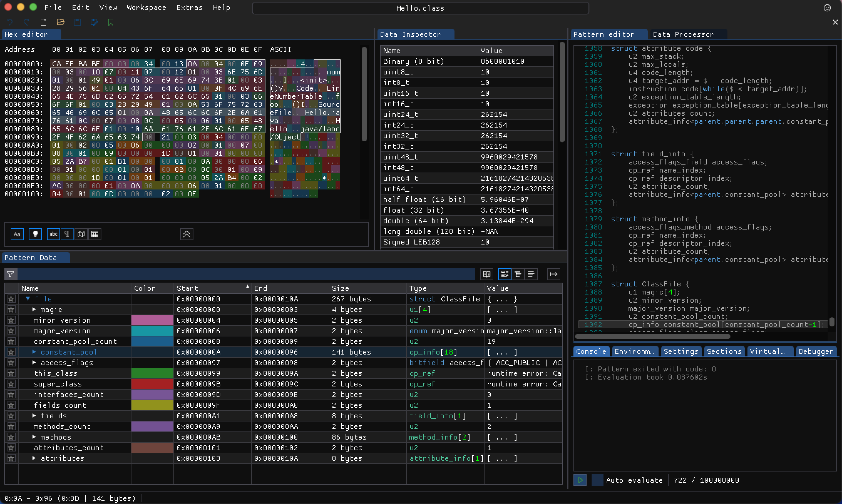Collapse the file struct tree node
The height and width of the screenshot is (504, 842).
click(28, 299)
